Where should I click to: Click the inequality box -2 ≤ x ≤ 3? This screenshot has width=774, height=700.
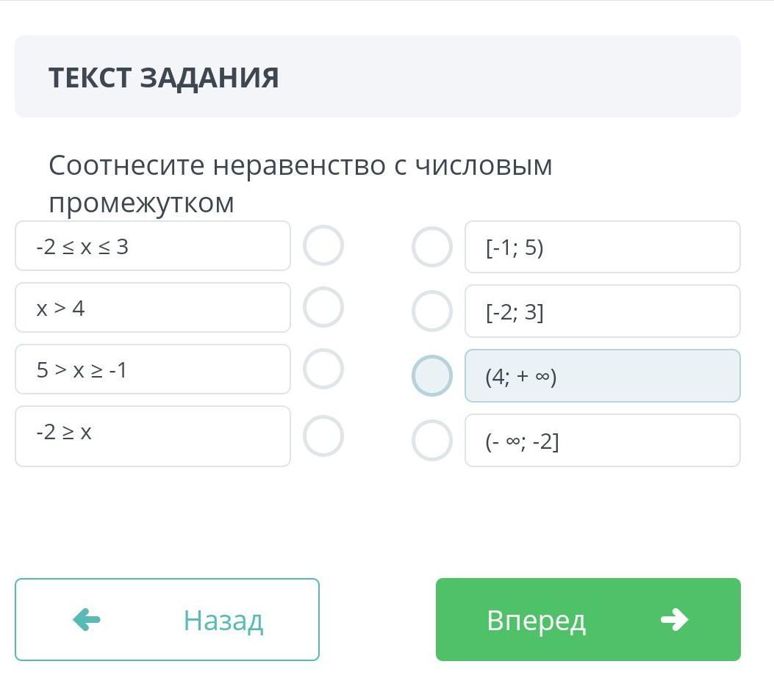(153, 246)
